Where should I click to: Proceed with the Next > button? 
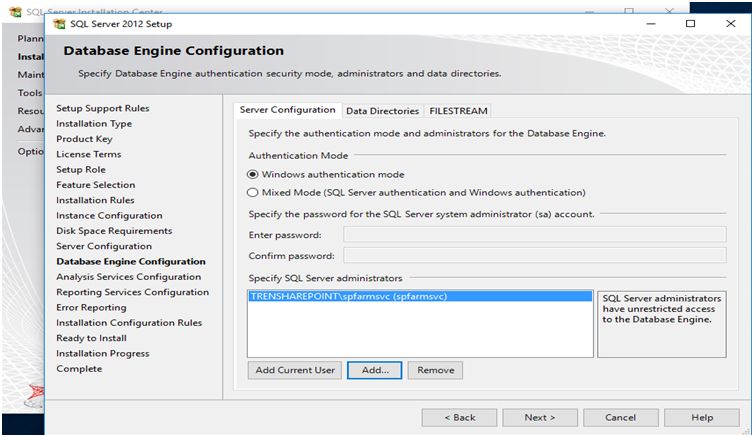(539, 417)
